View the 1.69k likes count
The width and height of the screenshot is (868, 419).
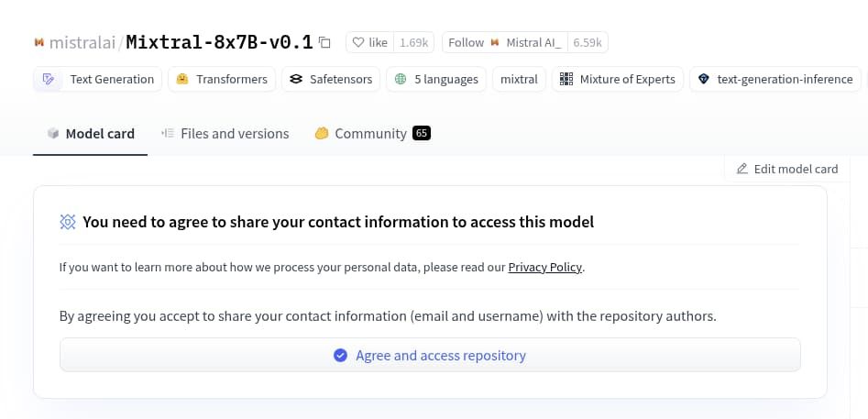pos(414,42)
